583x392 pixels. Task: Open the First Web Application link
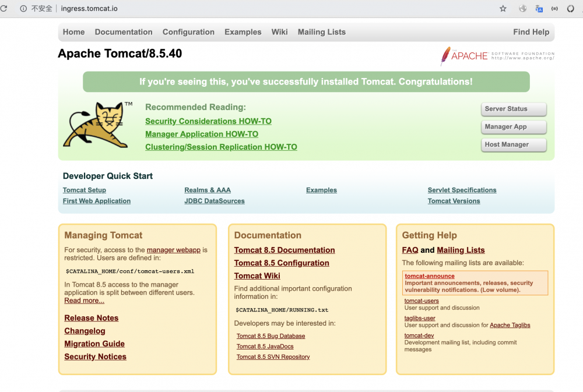[97, 201]
